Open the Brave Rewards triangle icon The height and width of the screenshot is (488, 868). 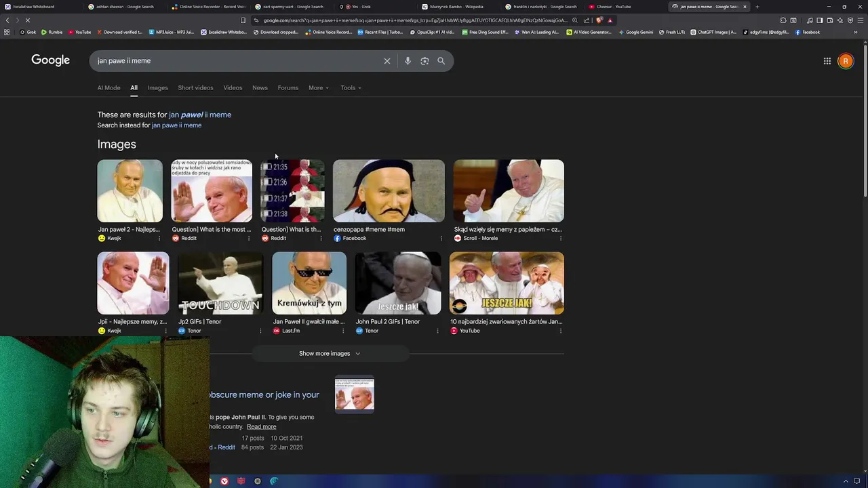(x=610, y=20)
